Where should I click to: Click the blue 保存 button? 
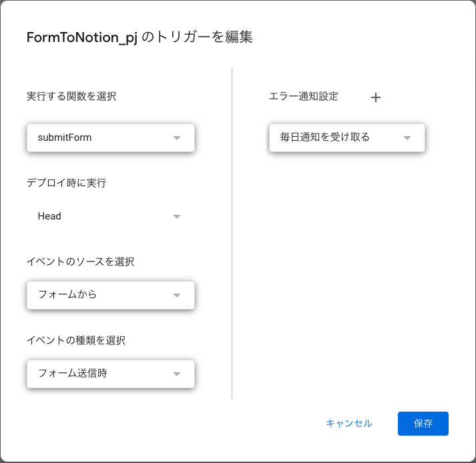[x=423, y=424]
